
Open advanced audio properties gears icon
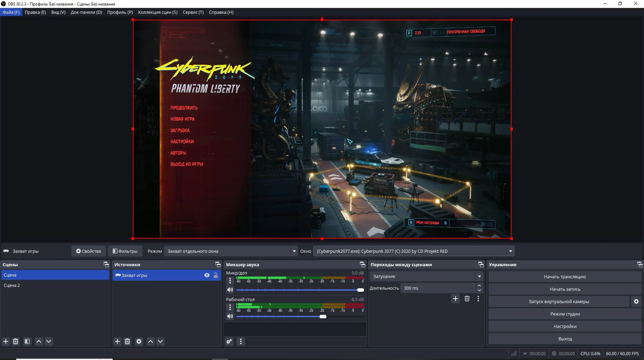pyautogui.click(x=229, y=341)
